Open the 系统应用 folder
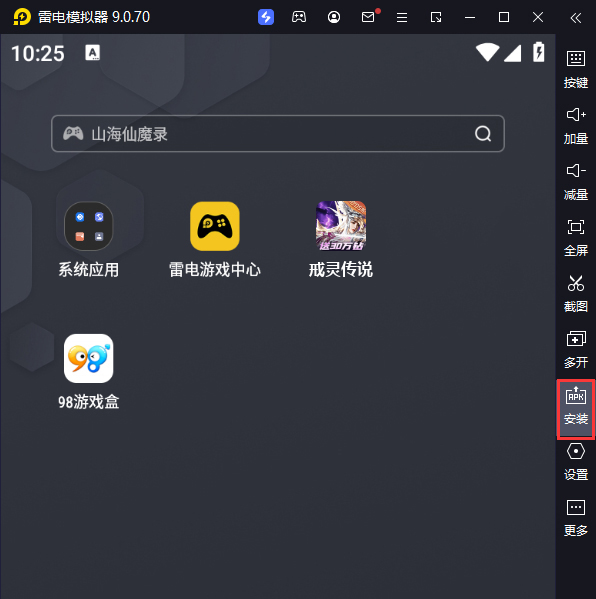Viewport: 596px width, 599px height. click(89, 239)
